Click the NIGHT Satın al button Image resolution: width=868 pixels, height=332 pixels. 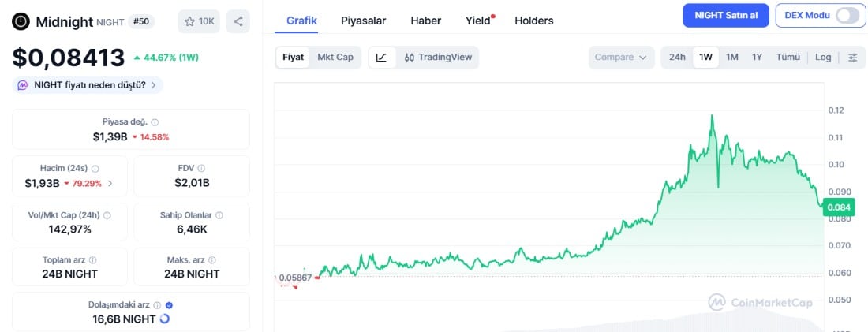pyautogui.click(x=725, y=15)
